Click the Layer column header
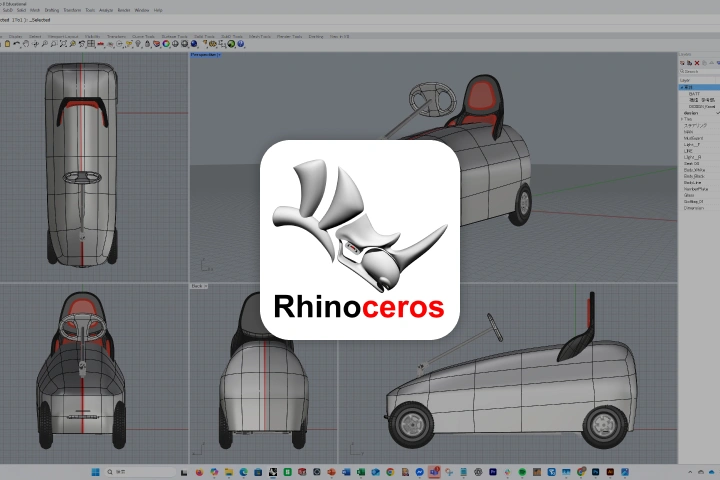Screen dimensions: 720x480 pyautogui.click(x=684, y=80)
